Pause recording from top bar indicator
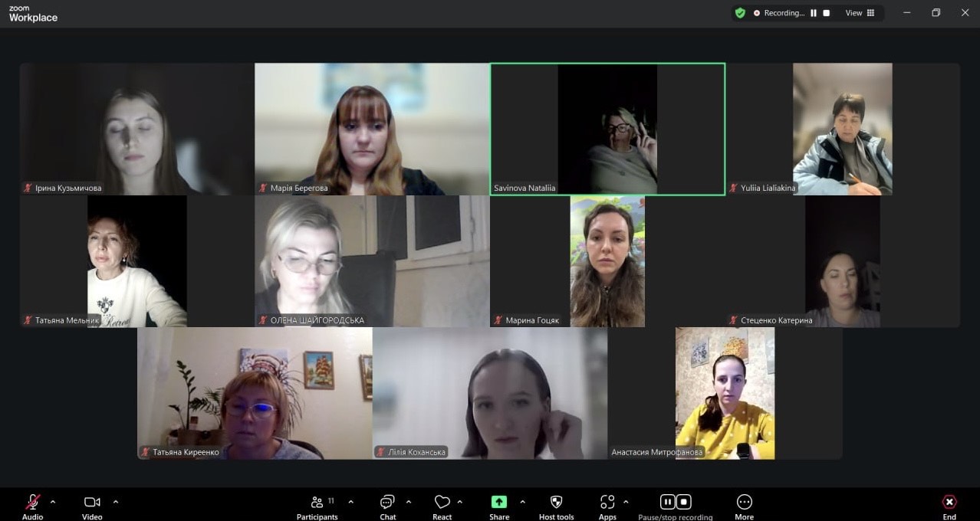 [814, 13]
